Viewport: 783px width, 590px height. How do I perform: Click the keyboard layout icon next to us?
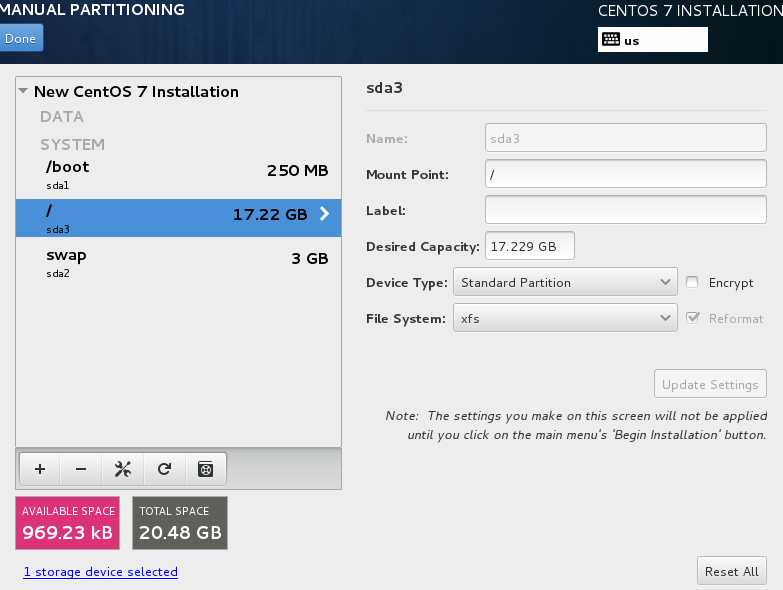click(x=611, y=39)
